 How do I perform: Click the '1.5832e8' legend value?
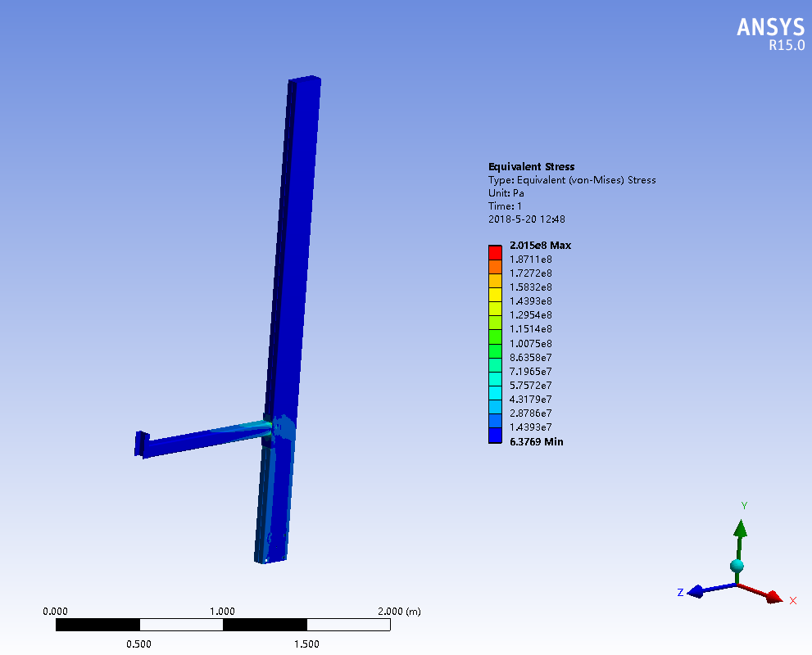click(531, 287)
